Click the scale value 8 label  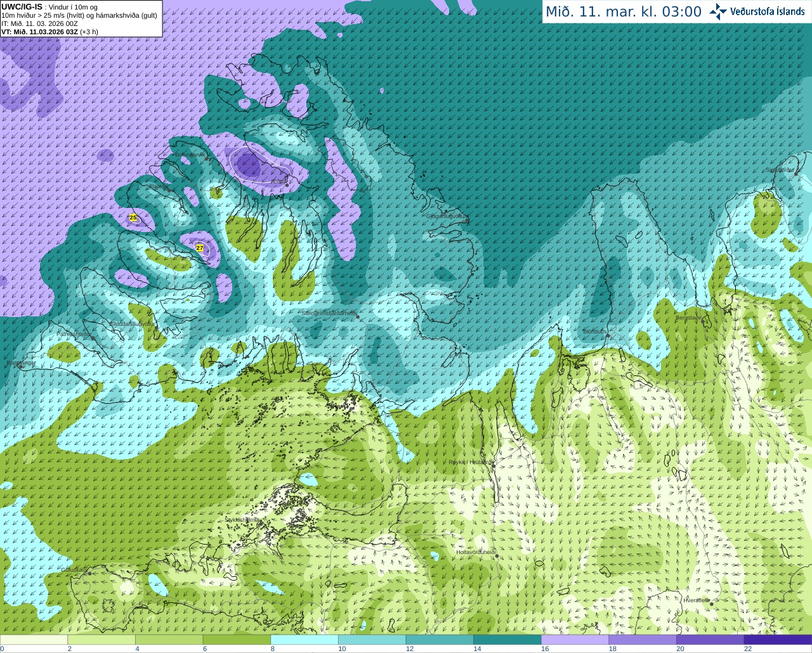click(272, 649)
